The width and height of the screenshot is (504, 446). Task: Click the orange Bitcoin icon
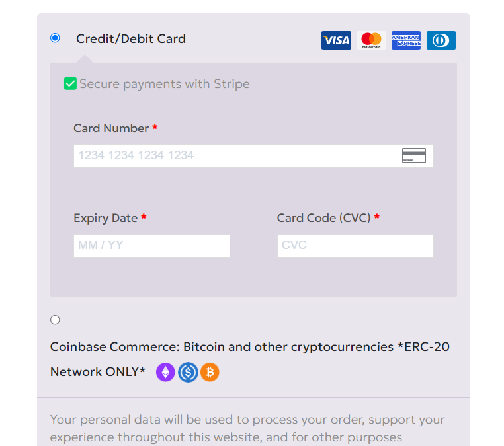coord(210,372)
